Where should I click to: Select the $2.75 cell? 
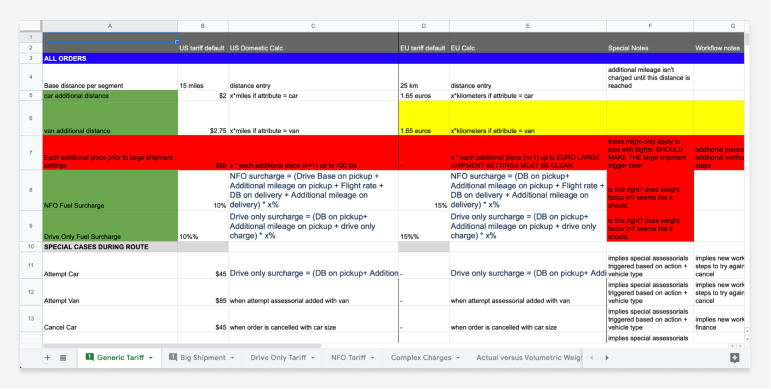tap(203, 118)
